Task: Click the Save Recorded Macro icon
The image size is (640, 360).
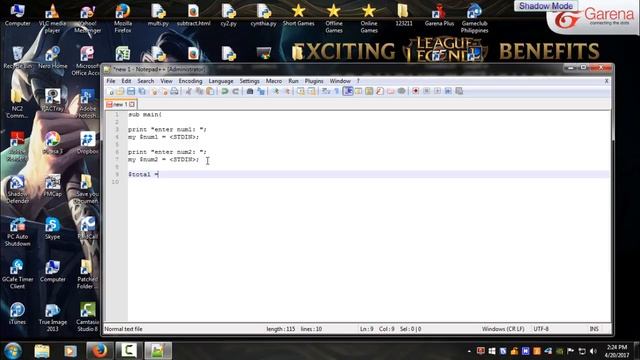Action: [x=459, y=91]
